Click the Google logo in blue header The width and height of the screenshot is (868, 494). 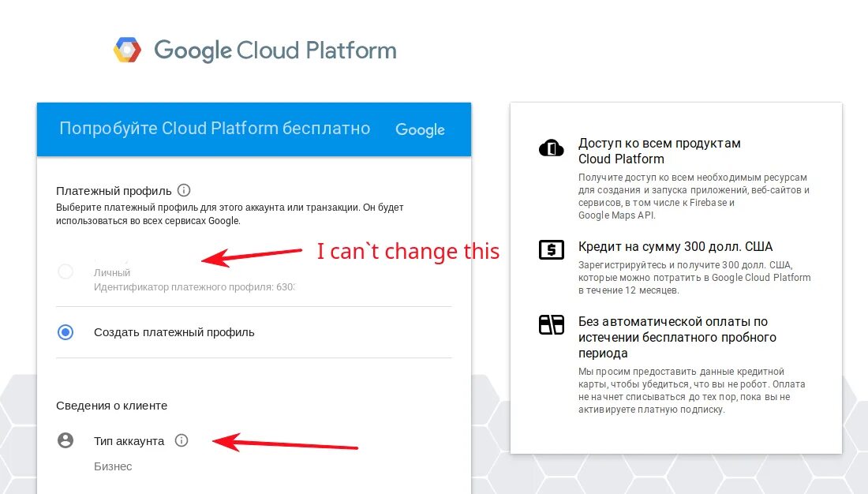[x=420, y=129]
